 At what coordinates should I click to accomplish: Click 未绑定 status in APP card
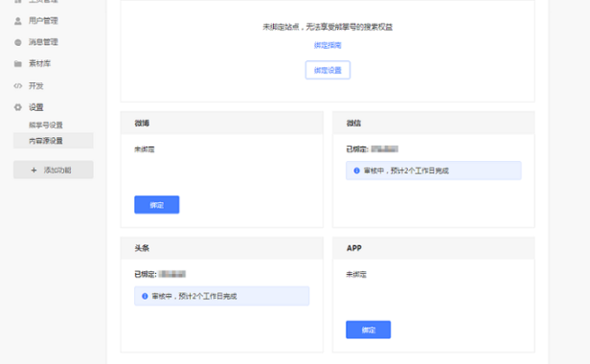pos(356,274)
